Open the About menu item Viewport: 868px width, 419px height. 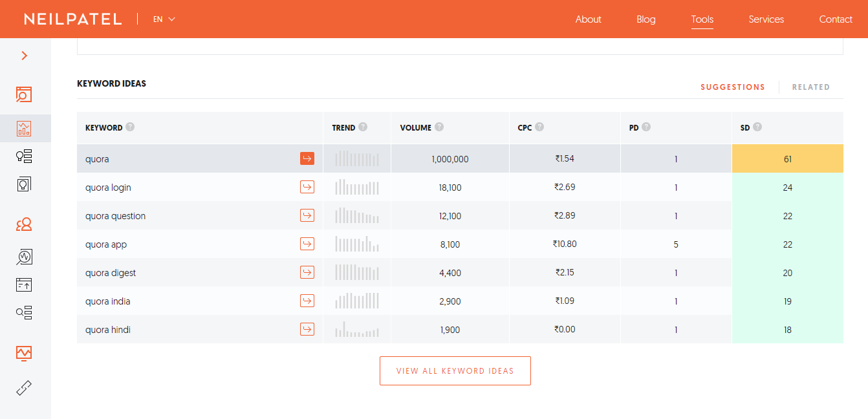point(589,19)
